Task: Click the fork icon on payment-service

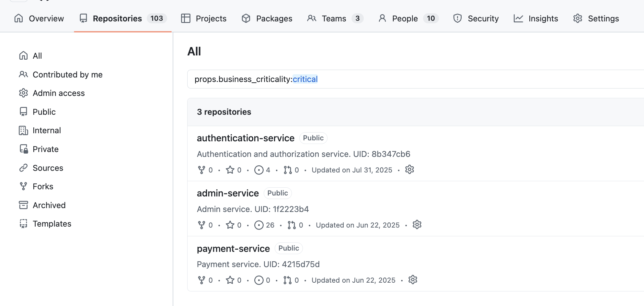Action: point(201,280)
